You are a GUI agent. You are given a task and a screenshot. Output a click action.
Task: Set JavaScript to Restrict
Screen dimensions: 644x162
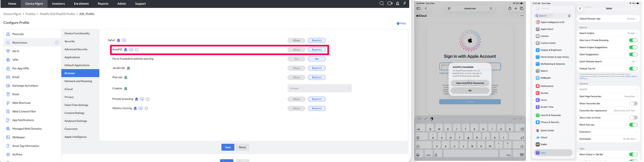pos(317,68)
